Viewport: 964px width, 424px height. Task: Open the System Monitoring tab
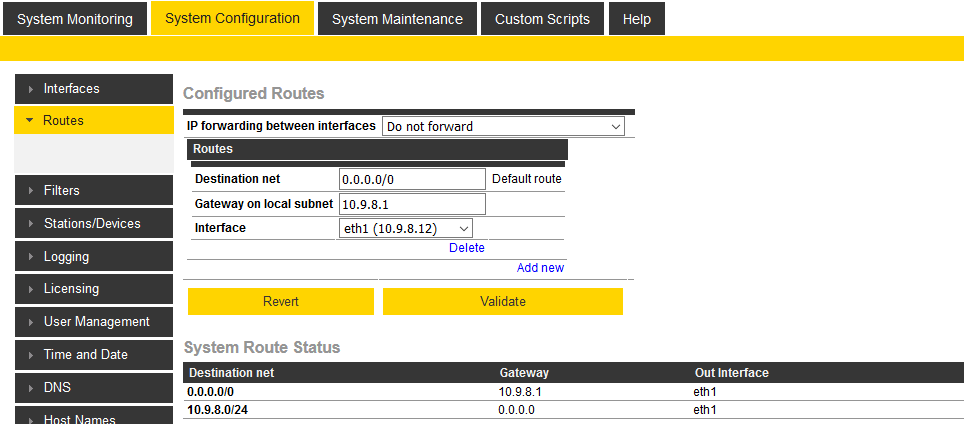(x=75, y=19)
